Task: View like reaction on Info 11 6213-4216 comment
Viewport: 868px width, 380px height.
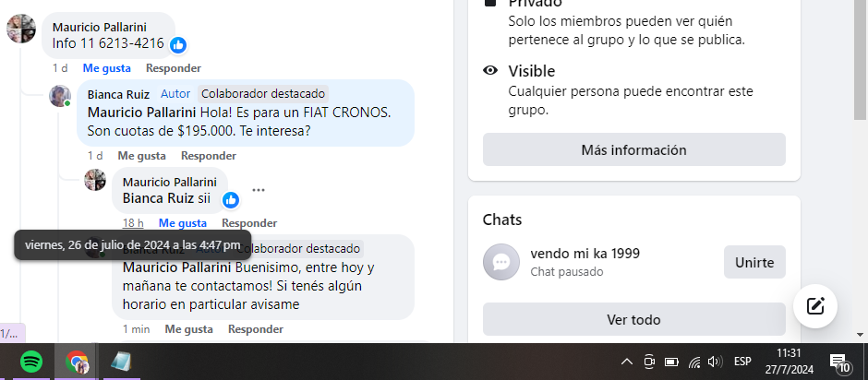Action: 178,45
